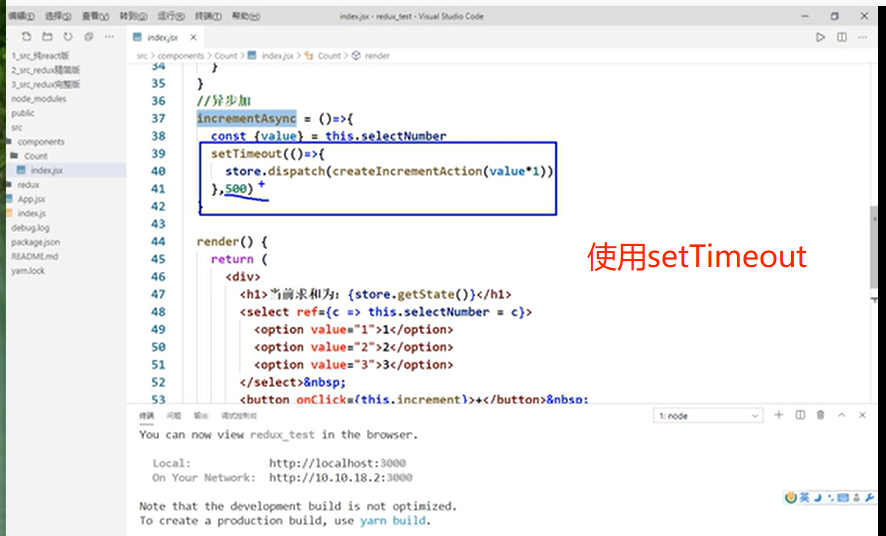Screen dimensions: 886x536
Task: Collapse the src folder in explorer
Action: 17,128
